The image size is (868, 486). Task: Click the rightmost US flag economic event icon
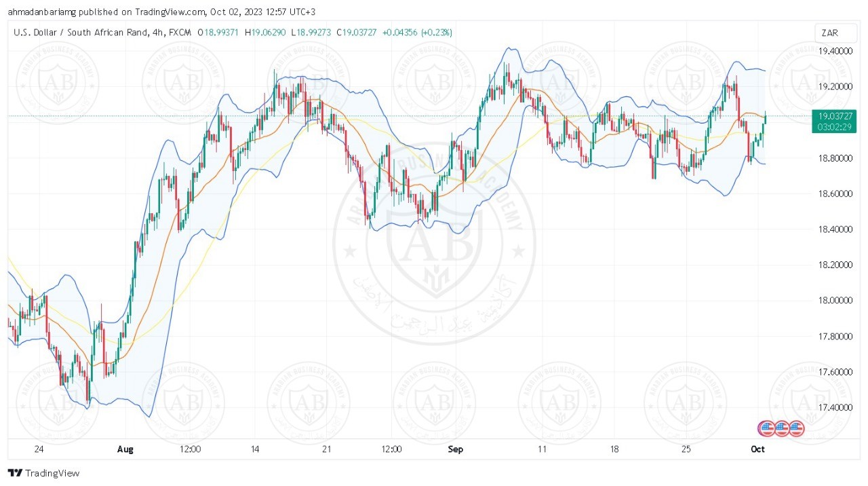click(796, 428)
